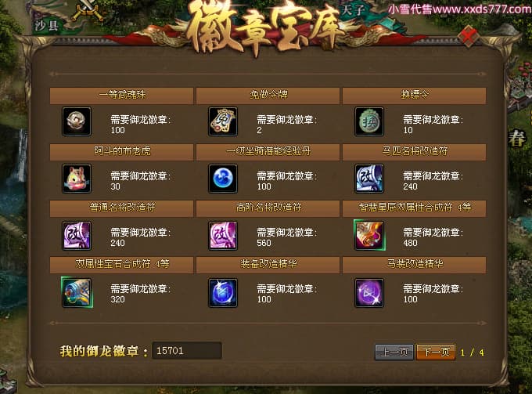This screenshot has height=394, width=532.
Task: Pick the 阿斗的布老虎 tiger toy icon
Action: (77, 179)
